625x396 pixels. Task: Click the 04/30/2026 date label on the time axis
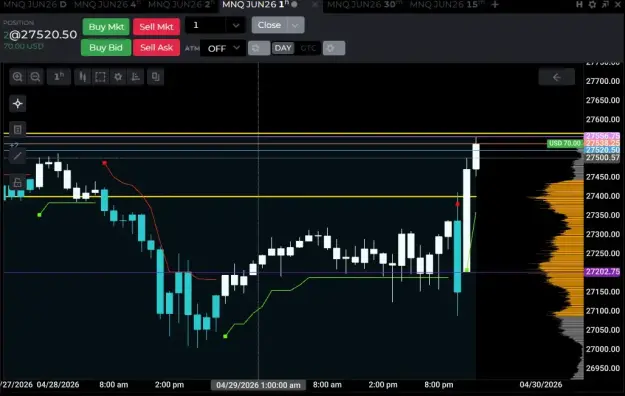tap(541, 385)
